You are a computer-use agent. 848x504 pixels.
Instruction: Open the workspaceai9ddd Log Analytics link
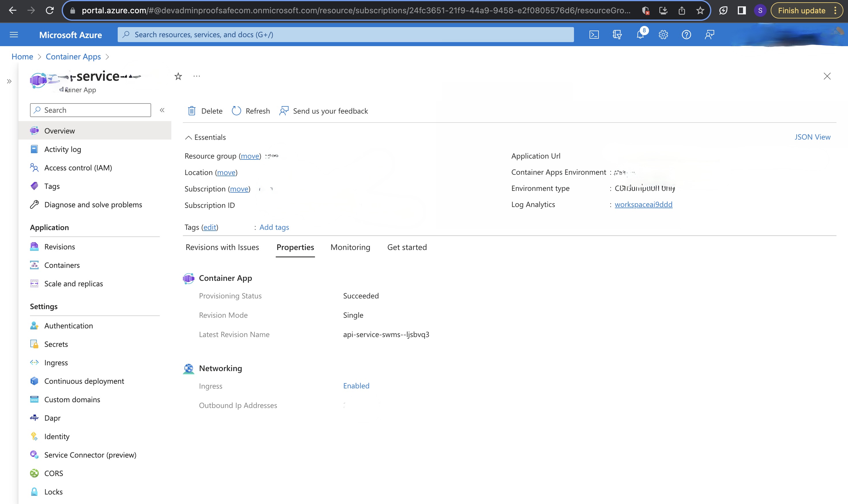click(x=643, y=204)
